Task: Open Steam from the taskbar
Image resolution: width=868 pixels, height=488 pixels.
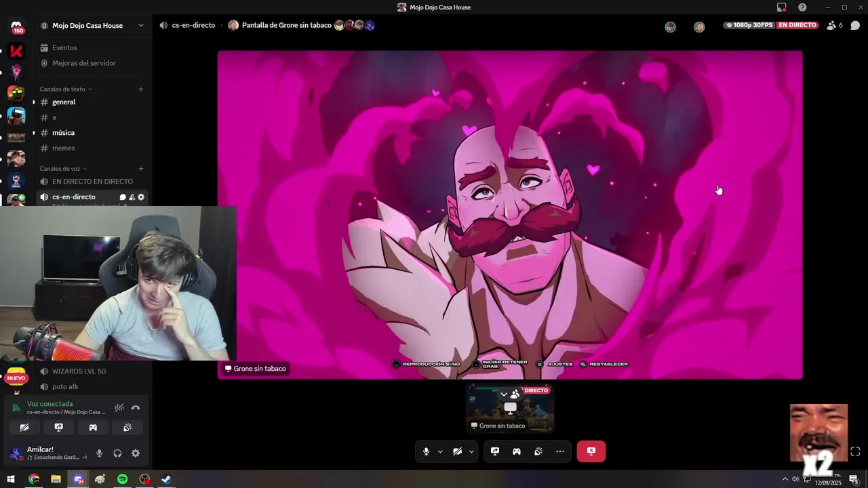Action: (166, 479)
